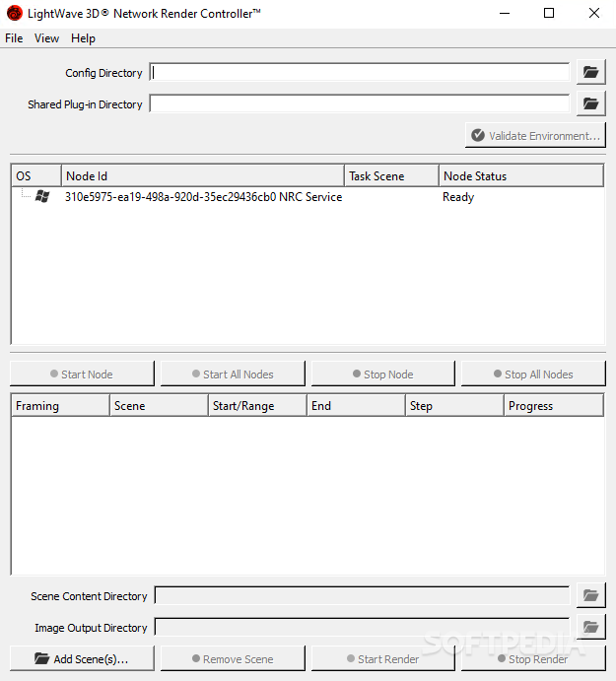The height and width of the screenshot is (681, 616).
Task: Click the Node Status column header
Action: [x=521, y=175]
